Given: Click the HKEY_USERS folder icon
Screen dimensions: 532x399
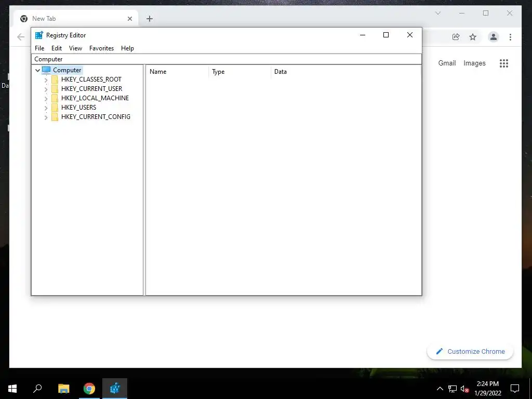Looking at the screenshot, I should (x=55, y=108).
